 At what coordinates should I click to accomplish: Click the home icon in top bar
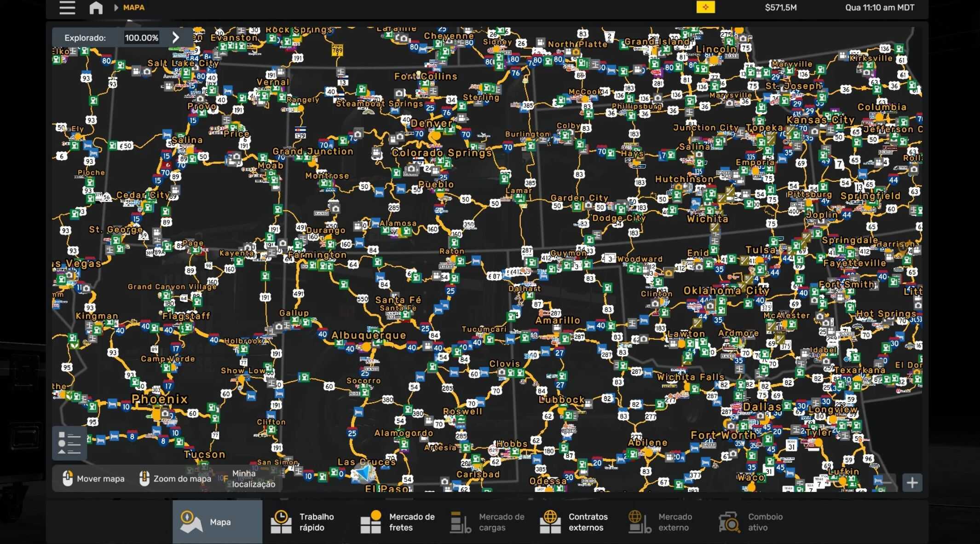(x=96, y=8)
